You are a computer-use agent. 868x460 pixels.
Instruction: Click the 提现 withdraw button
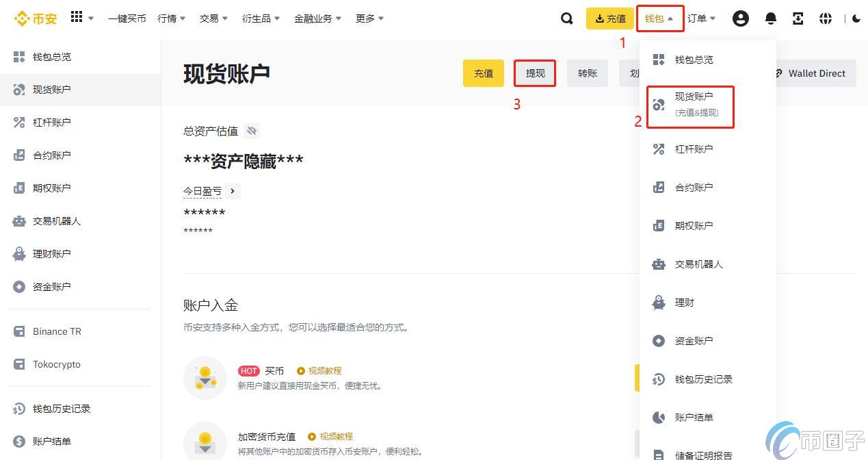pos(534,73)
